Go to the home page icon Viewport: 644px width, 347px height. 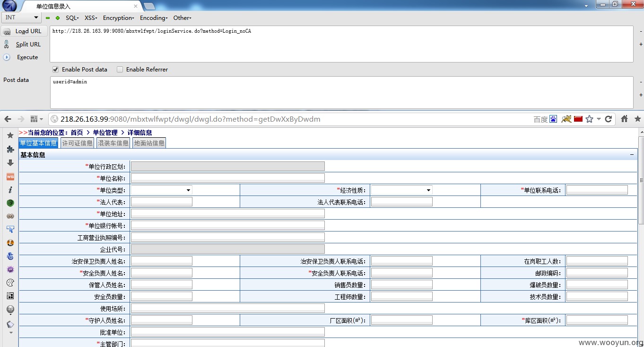625,119
